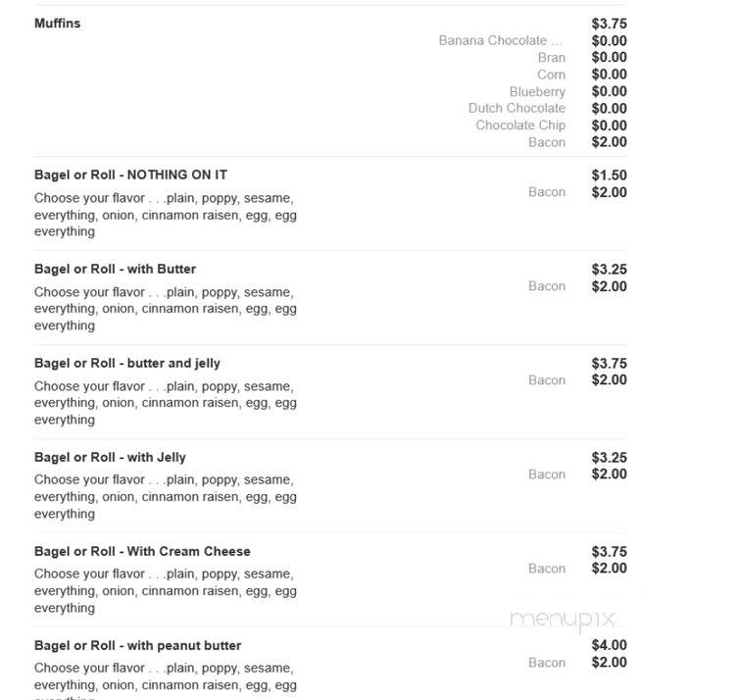Choose the Blueberry muffin flavor
This screenshot has width=738, height=700.
[537, 91]
